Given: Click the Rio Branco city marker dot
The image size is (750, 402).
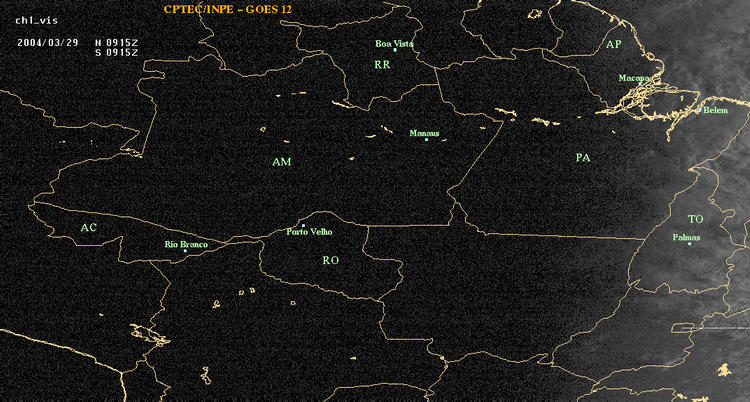Looking at the screenshot, I should pyautogui.click(x=185, y=251).
